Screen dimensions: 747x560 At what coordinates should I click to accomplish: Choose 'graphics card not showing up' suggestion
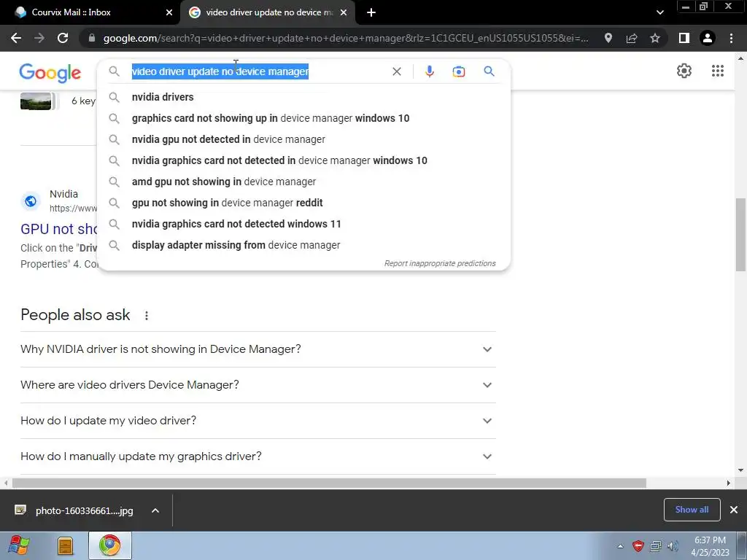coord(304,118)
